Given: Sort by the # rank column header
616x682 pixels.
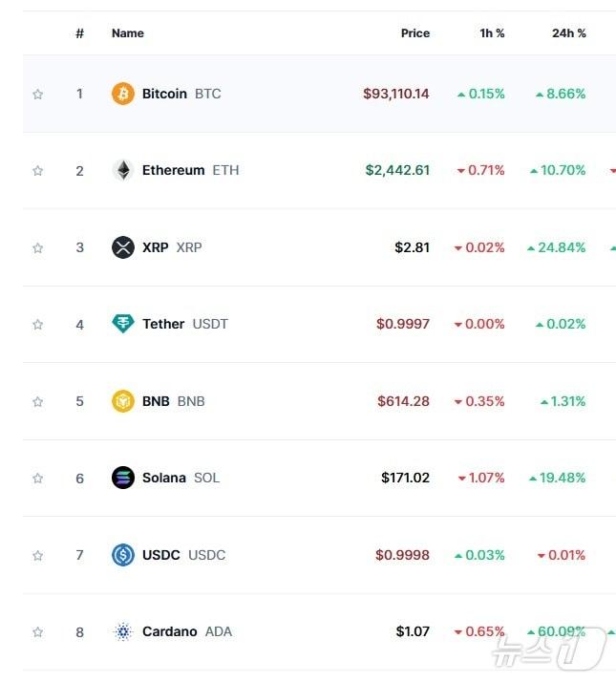Looking at the screenshot, I should pos(80,33).
